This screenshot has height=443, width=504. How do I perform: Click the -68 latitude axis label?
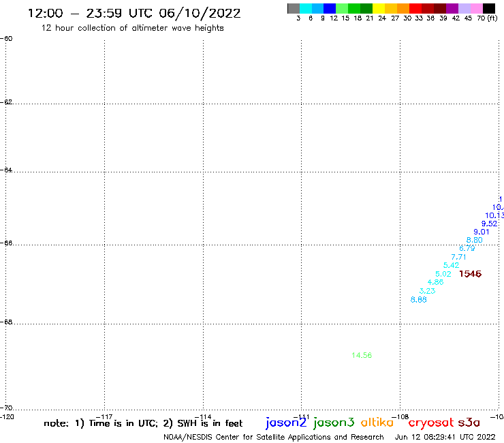coord(6,322)
